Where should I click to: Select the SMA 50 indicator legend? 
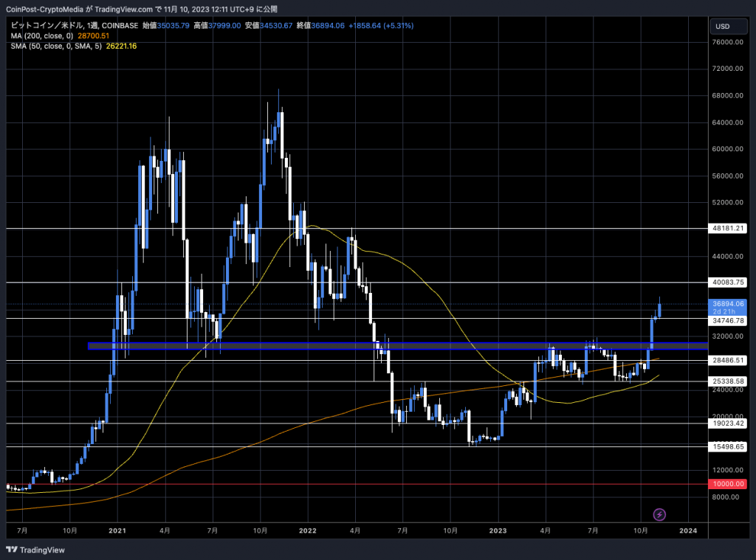73,46
